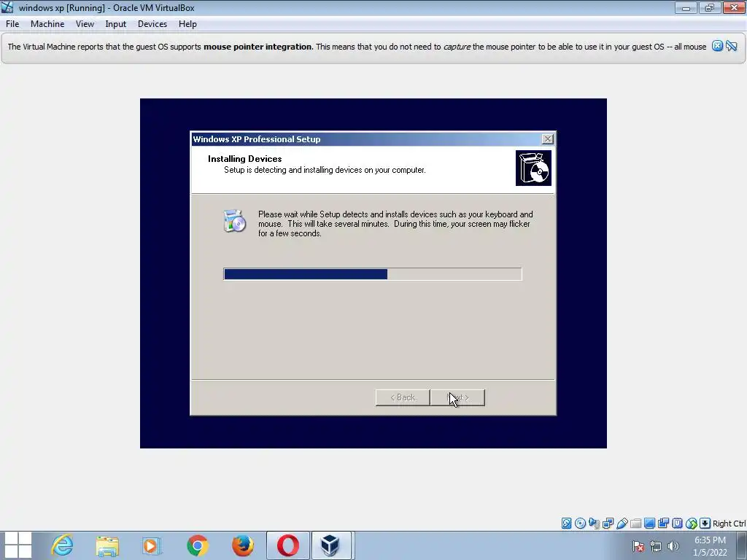The width and height of the screenshot is (747, 560).
Task: Open the File menu
Action: (x=12, y=24)
